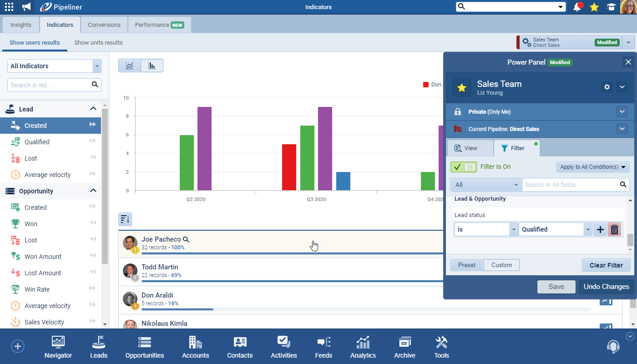
Task: Open the All Indicators dropdown
Action: [x=54, y=66]
